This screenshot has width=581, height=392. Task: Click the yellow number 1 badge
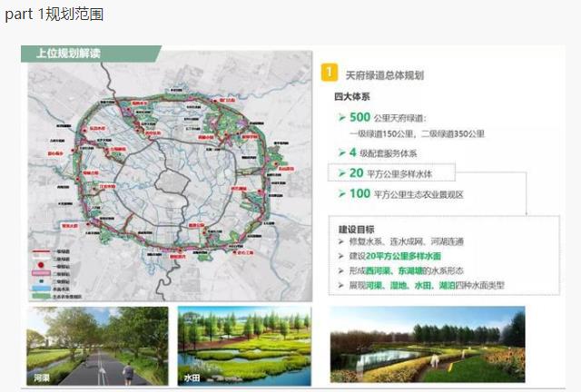(x=332, y=73)
